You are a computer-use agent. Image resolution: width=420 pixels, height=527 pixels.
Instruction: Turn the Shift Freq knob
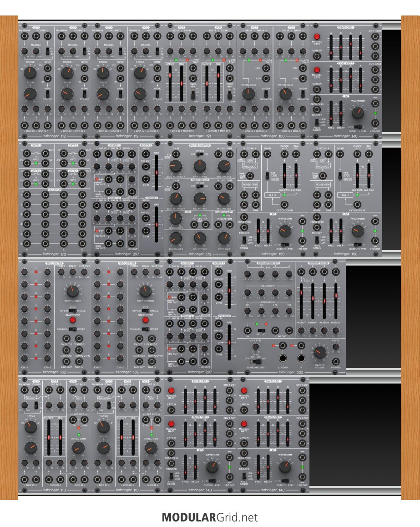click(200, 166)
